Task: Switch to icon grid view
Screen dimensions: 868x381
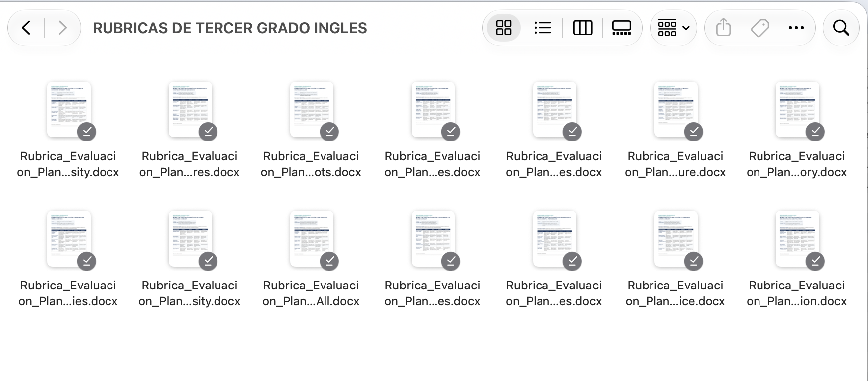Action: pyautogui.click(x=504, y=28)
